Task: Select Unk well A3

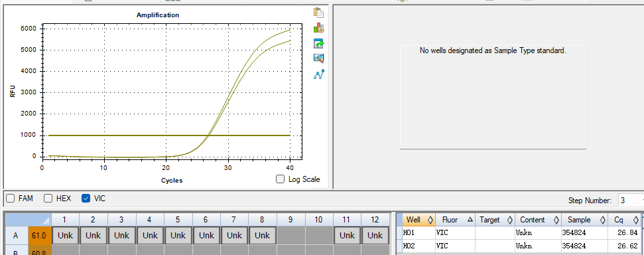Action: click(x=121, y=236)
